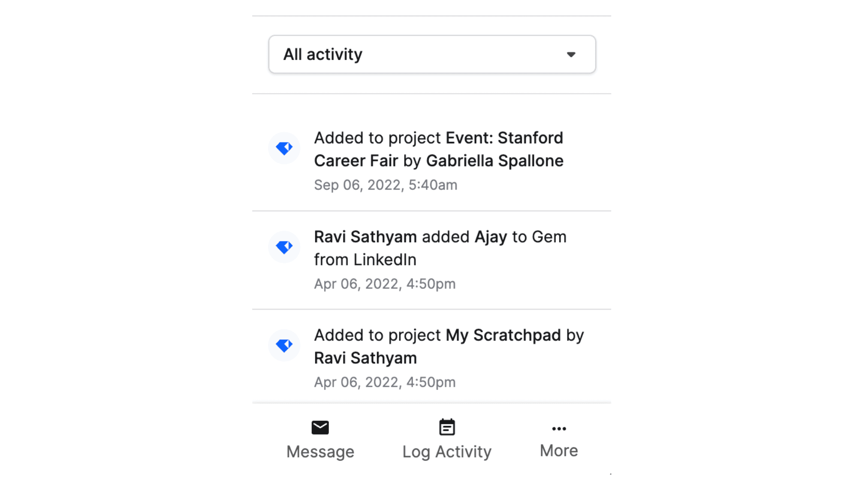The height and width of the screenshot is (489, 868).
Task: Click the More menu at the bottom bar
Action: point(559,440)
